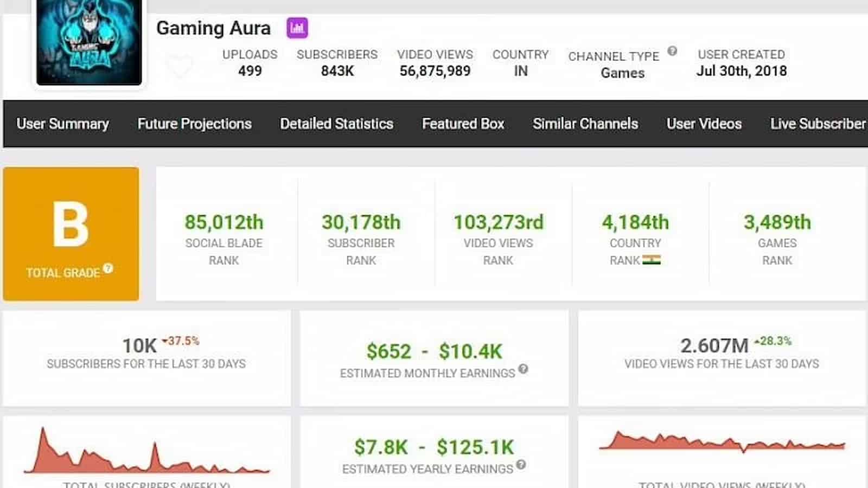This screenshot has width=868, height=488.
Task: Click the 3,489th games rank
Action: pos(777,222)
